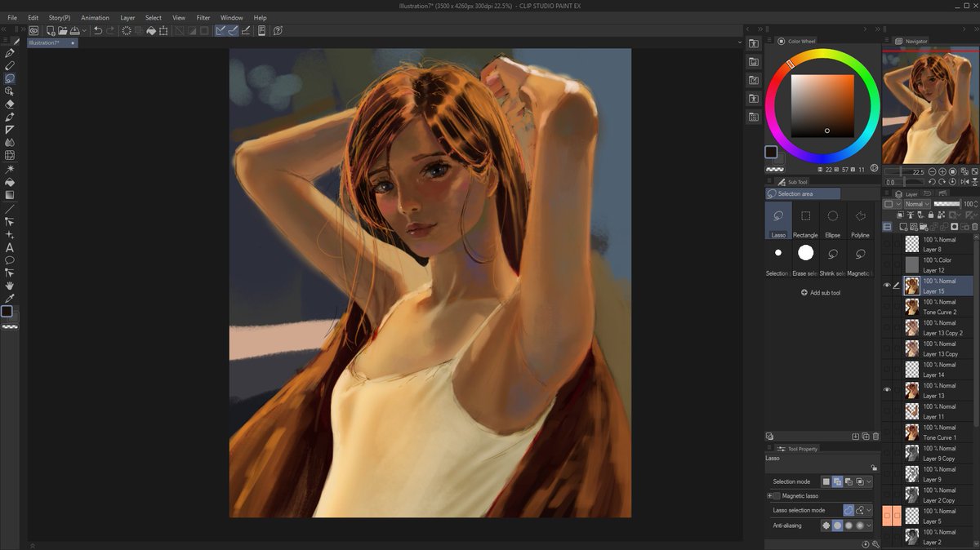
Task: Click the main drawing color swatch in toolbar
Action: [x=7, y=311]
